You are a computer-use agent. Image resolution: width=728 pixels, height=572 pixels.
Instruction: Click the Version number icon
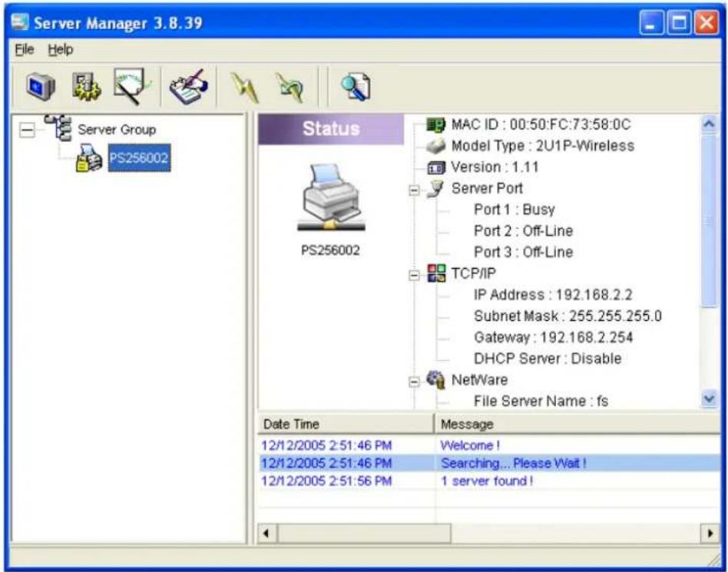[x=435, y=167]
